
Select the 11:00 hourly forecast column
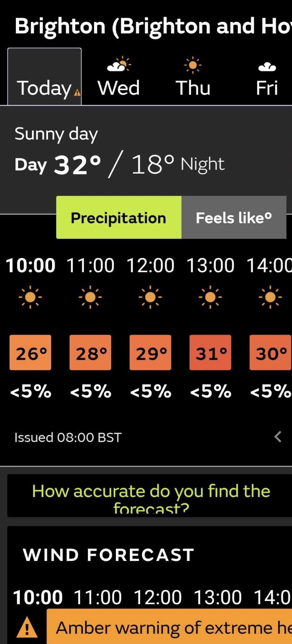click(90, 265)
